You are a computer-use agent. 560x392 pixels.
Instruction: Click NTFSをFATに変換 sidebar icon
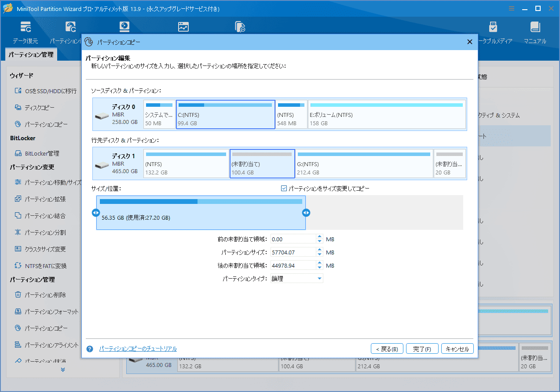(x=18, y=265)
